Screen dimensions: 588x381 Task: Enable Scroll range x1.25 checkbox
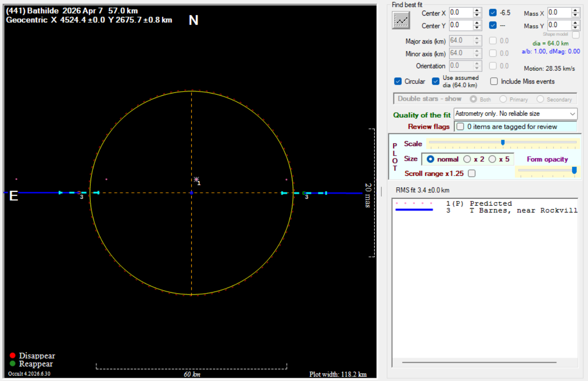click(x=472, y=174)
